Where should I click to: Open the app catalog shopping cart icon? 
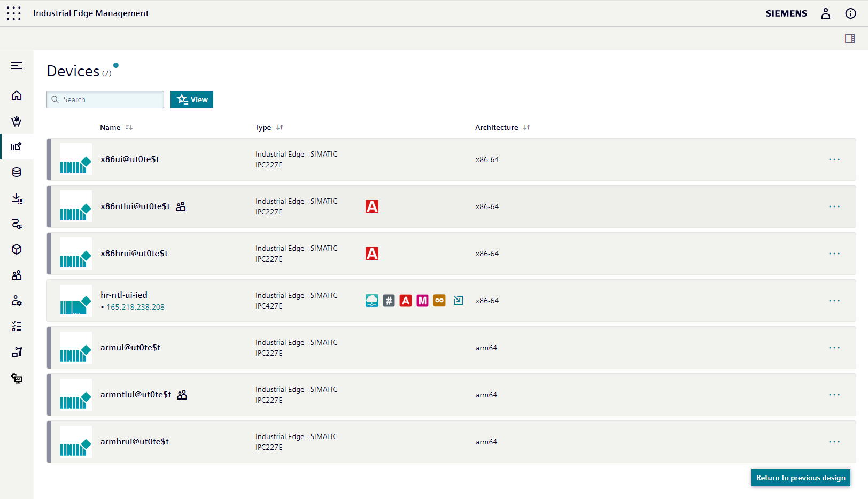click(x=17, y=121)
